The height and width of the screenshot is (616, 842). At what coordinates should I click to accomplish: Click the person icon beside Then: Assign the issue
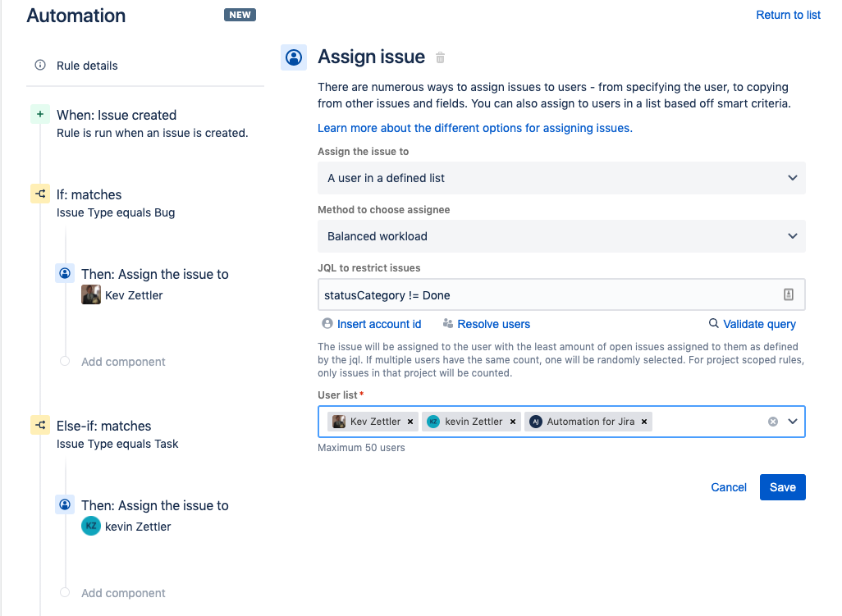click(64, 273)
